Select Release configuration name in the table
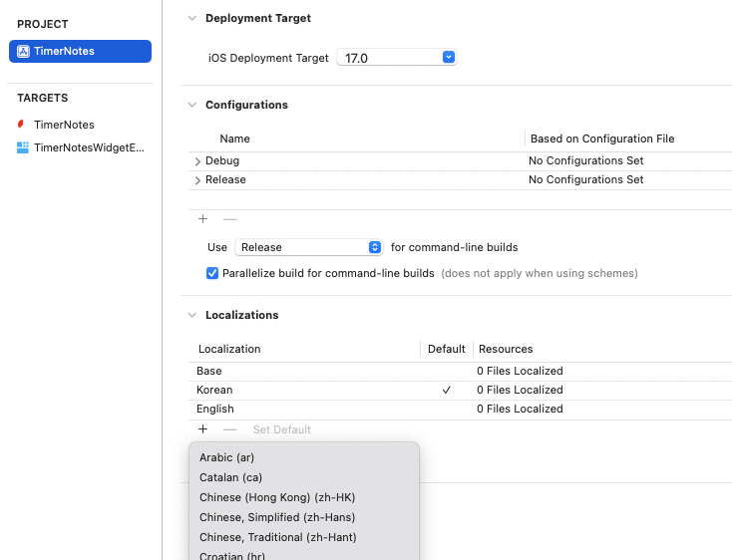This screenshot has width=732, height=560. point(225,179)
